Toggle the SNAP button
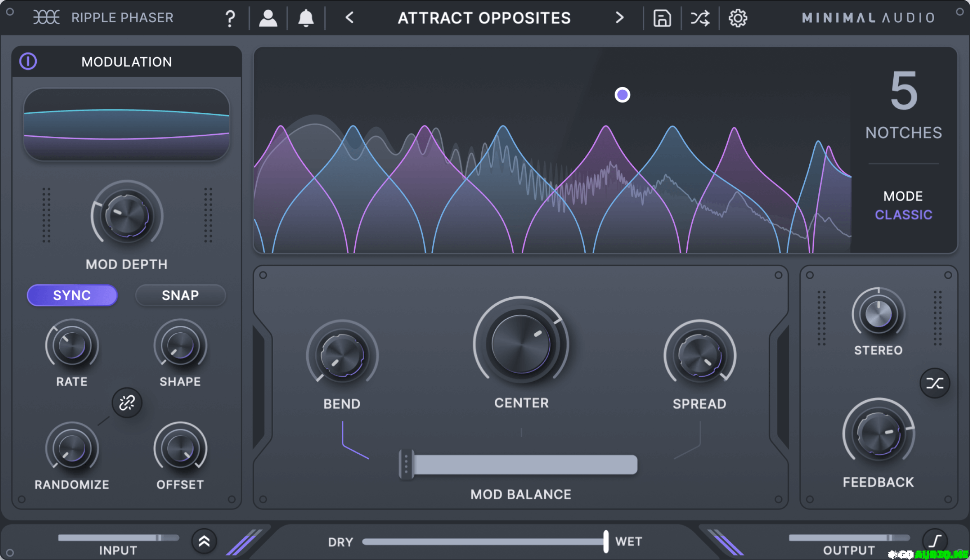The image size is (970, 560). click(x=180, y=295)
